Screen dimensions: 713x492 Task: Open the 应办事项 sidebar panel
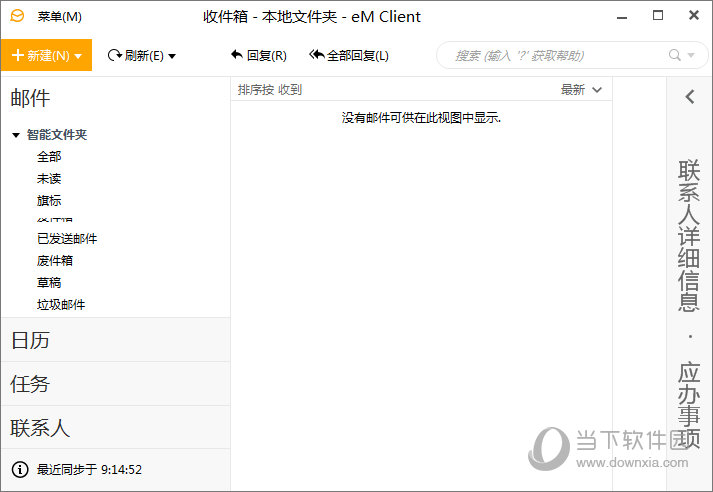(x=689, y=405)
